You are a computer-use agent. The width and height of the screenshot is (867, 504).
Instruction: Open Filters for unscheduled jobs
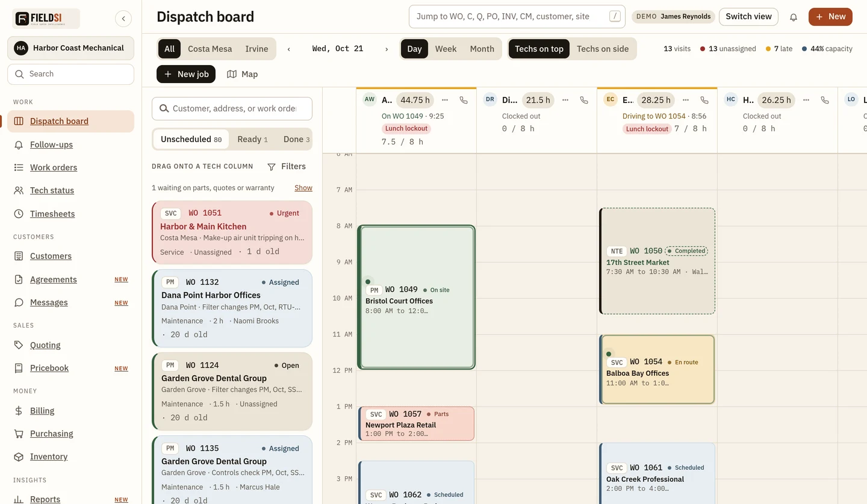pos(287,166)
